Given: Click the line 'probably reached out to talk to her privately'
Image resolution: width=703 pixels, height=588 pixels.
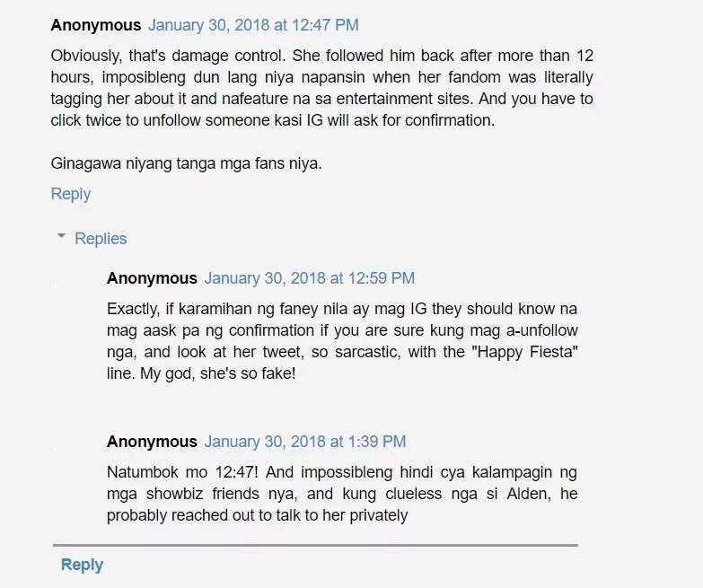Looking at the screenshot, I should 258,515.
